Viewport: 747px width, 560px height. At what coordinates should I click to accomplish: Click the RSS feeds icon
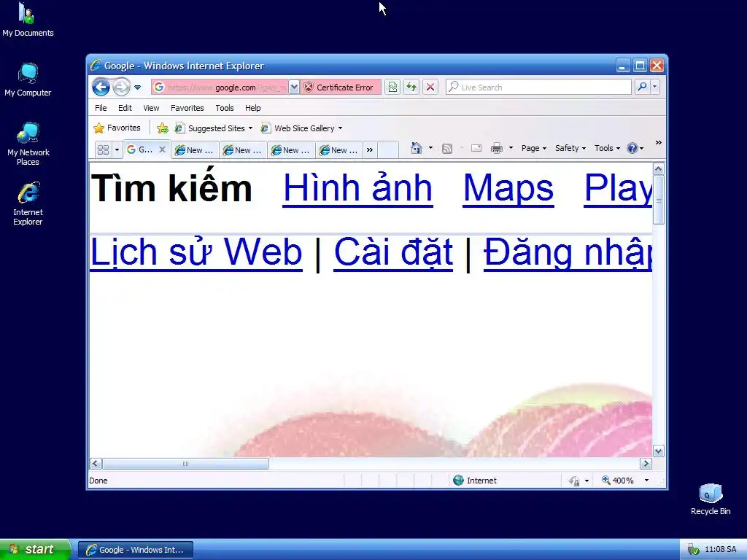click(447, 149)
